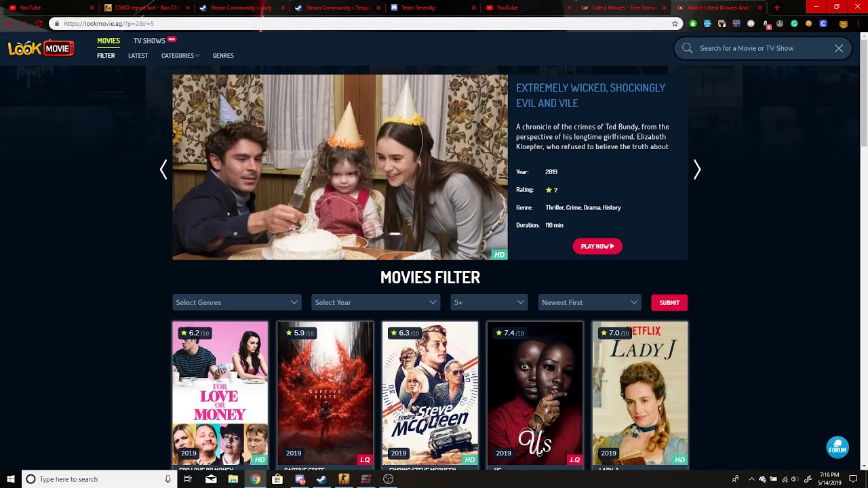Open Microsoft Store from the taskbar

(277, 479)
